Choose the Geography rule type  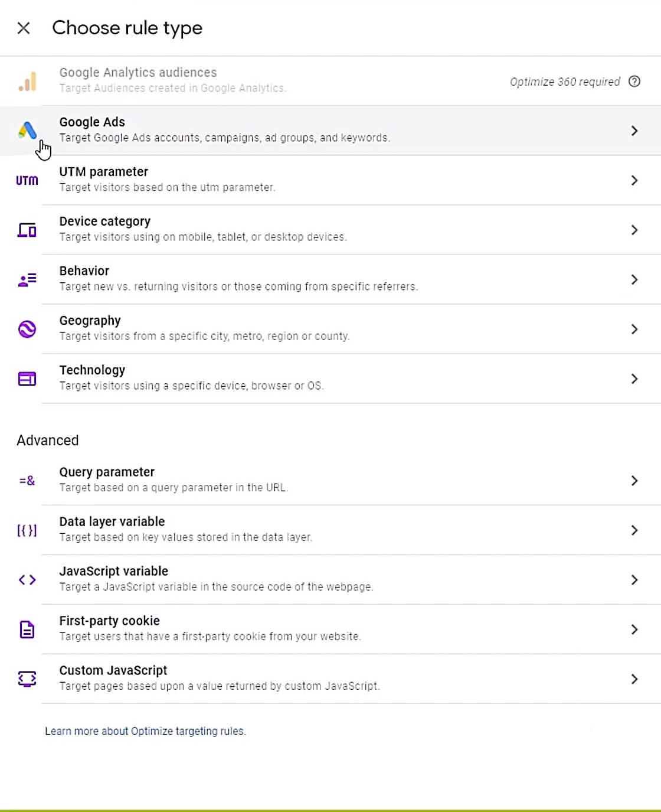click(330, 329)
